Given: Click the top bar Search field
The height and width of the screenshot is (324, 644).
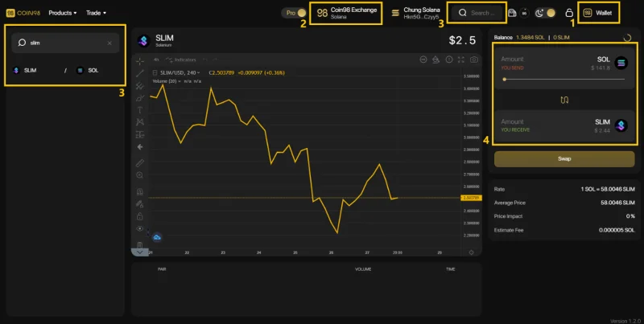Looking at the screenshot, I should [477, 13].
